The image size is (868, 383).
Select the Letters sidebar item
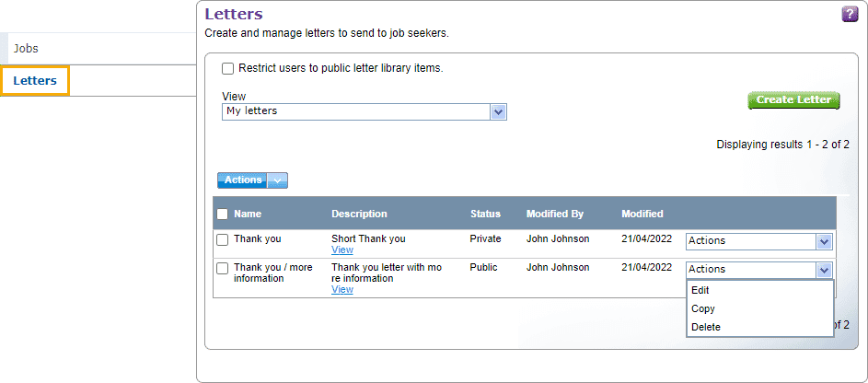click(x=35, y=81)
